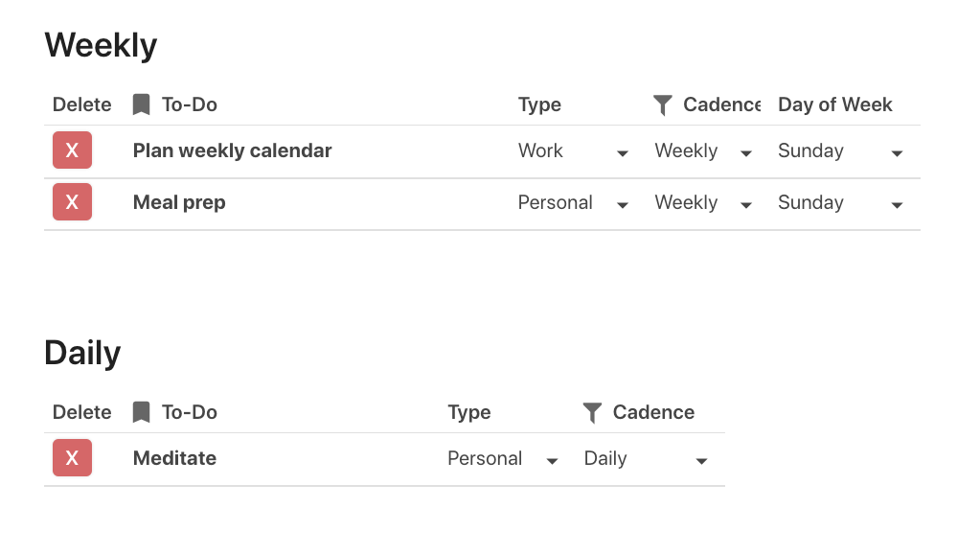Delete the Plan weekly calendar row
This screenshot has width=980, height=554.
[x=72, y=150]
